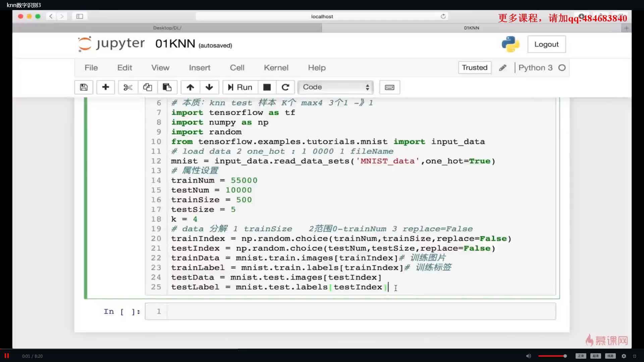This screenshot has height=362, width=644.
Task: Click the Save notebook icon
Action: tap(83, 87)
